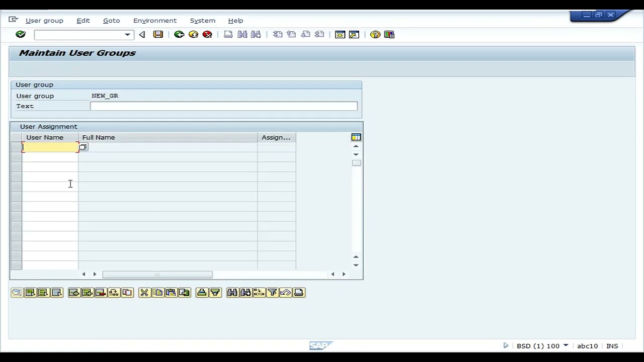Viewport: 644px width, 362px height.
Task: Click the Customize Local Layout icon
Action: (x=389, y=34)
